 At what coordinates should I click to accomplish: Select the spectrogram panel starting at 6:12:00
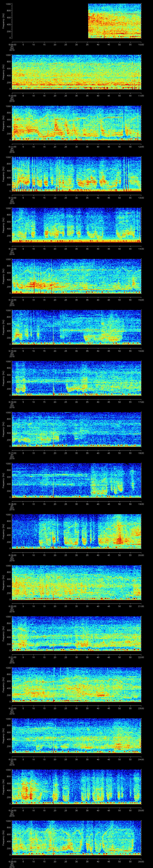[77, 174]
